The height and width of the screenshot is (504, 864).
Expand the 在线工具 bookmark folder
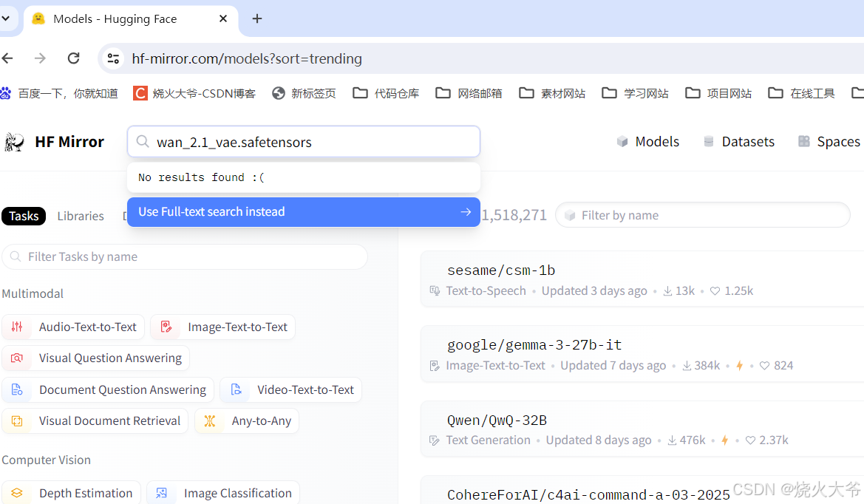pos(802,94)
